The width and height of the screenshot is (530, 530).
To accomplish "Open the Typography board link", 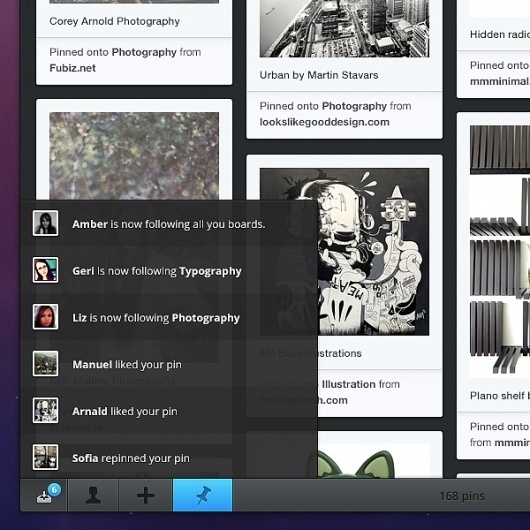I will [x=210, y=271].
